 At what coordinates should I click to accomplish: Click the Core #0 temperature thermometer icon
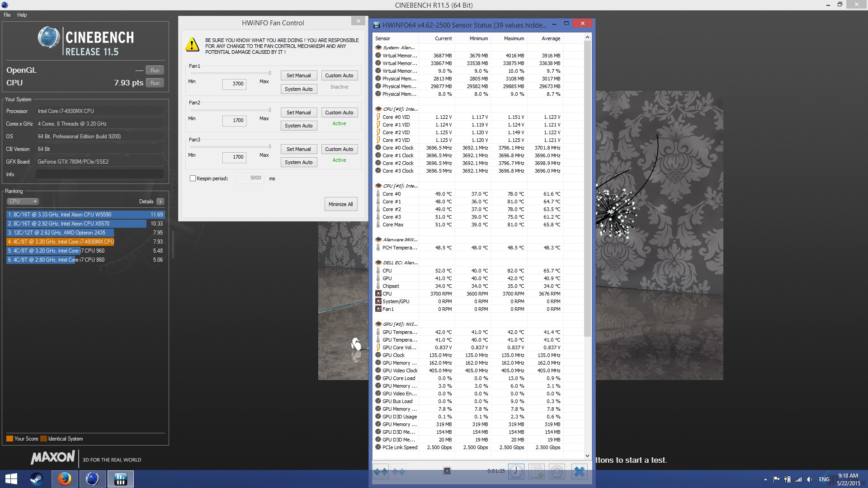point(378,194)
